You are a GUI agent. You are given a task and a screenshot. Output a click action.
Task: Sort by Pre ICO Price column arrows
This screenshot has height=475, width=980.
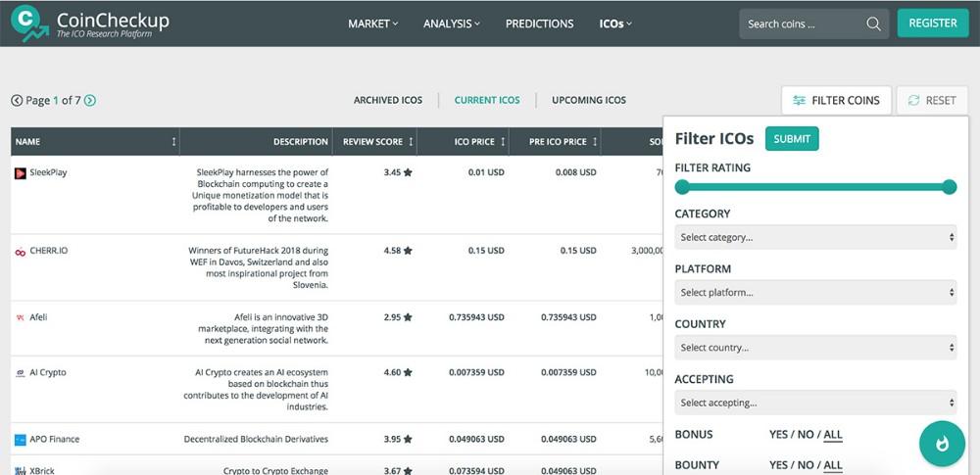pos(595,142)
